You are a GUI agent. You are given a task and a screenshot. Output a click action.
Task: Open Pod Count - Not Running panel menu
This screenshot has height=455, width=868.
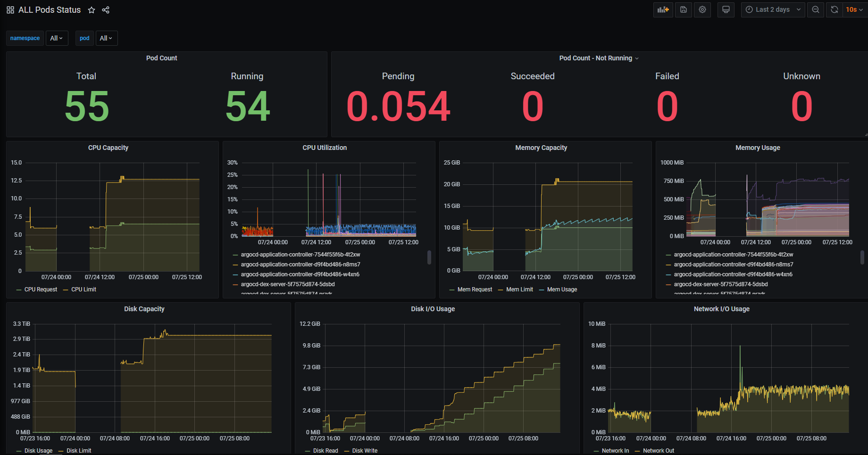[599, 58]
